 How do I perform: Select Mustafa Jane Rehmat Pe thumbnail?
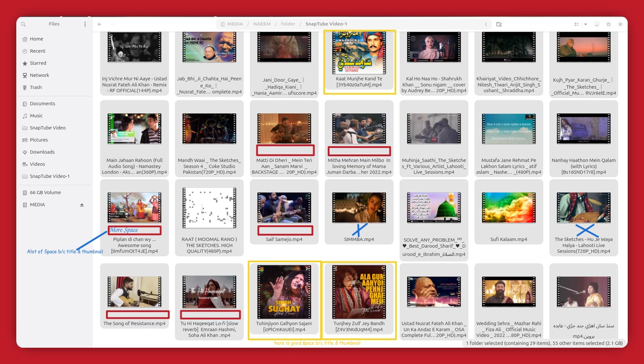point(509,129)
